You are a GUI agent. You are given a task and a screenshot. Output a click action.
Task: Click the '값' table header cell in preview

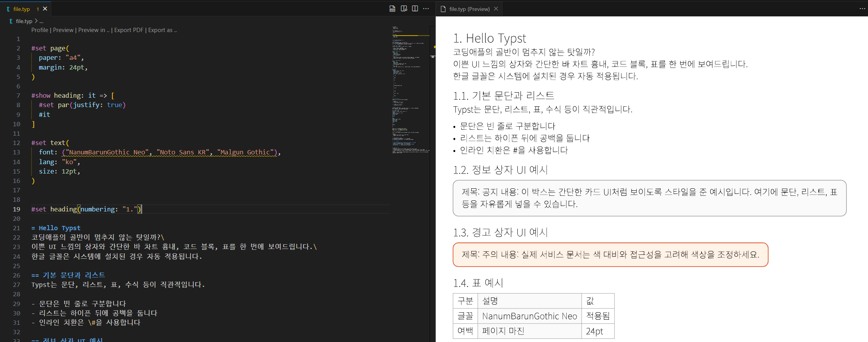(x=598, y=301)
